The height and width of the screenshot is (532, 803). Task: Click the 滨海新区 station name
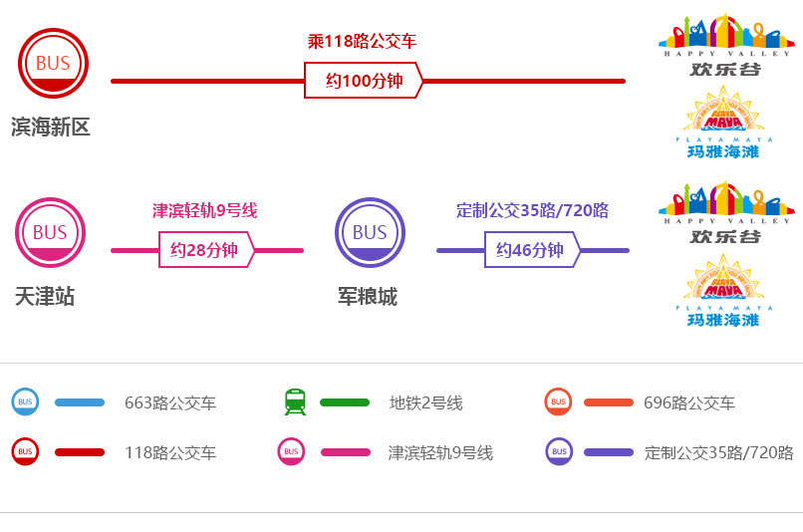[51, 127]
